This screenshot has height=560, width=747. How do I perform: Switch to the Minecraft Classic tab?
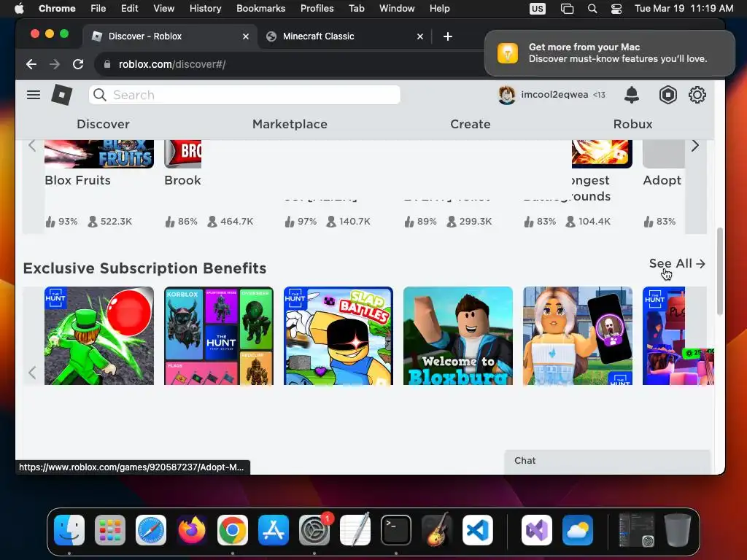[344, 36]
